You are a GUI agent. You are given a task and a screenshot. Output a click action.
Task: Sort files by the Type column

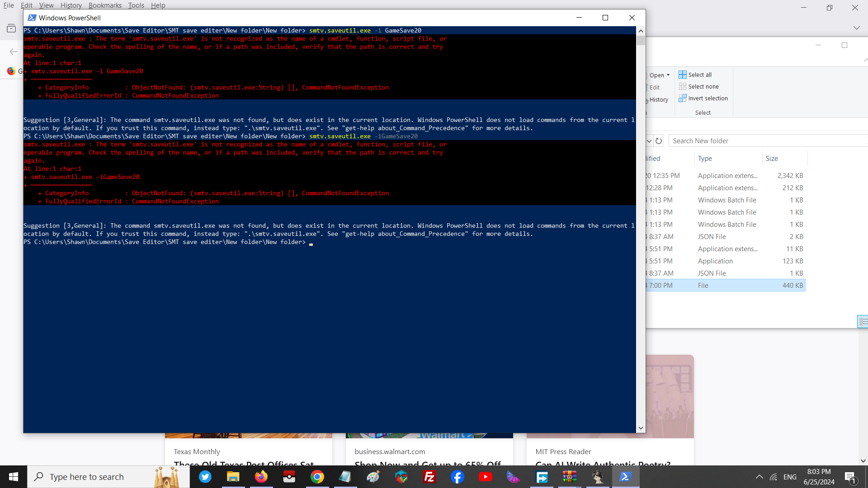click(728, 159)
